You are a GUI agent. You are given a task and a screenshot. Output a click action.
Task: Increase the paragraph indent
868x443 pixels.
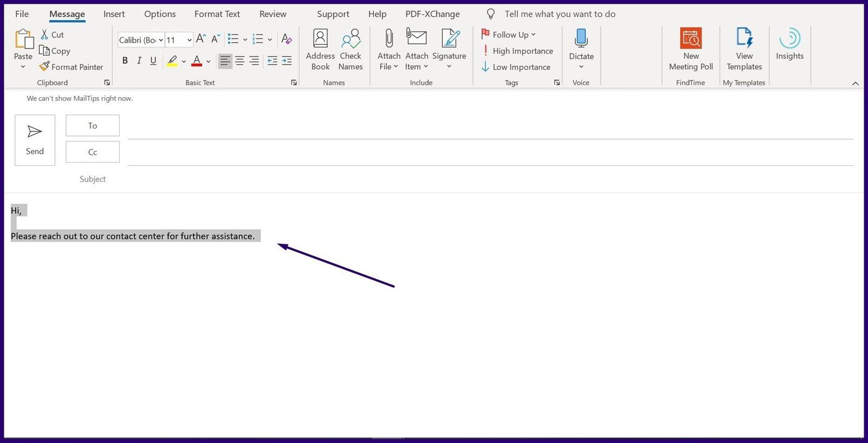(287, 60)
